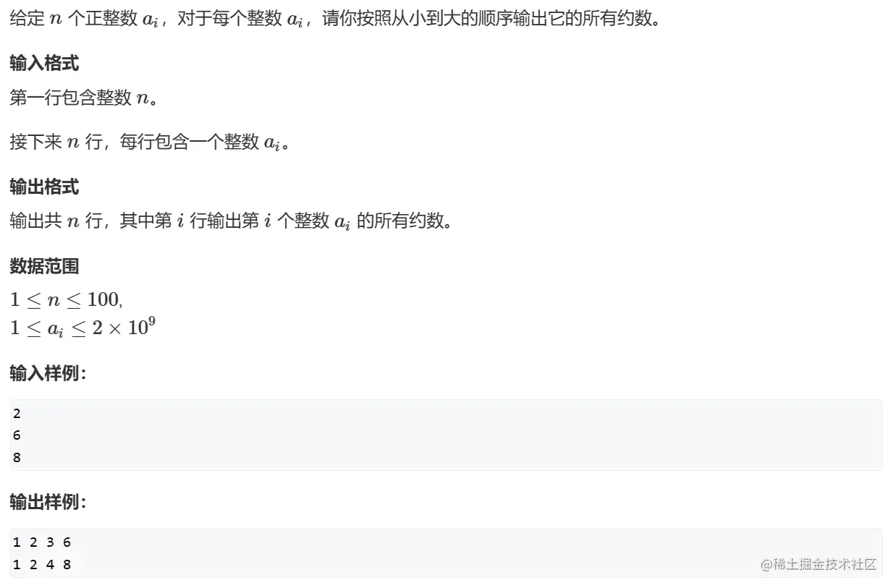
Task: Click the number 2 in input sample
Action: (x=17, y=414)
